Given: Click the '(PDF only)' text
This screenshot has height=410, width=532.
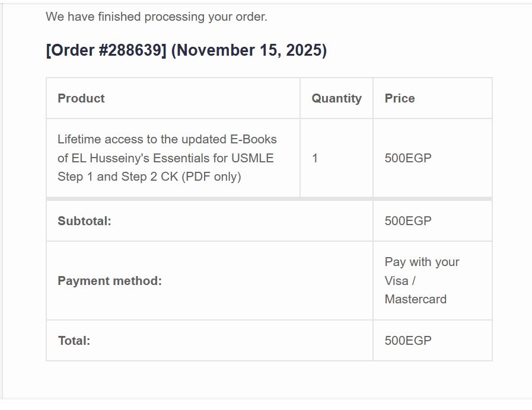Looking at the screenshot, I should point(211,177).
